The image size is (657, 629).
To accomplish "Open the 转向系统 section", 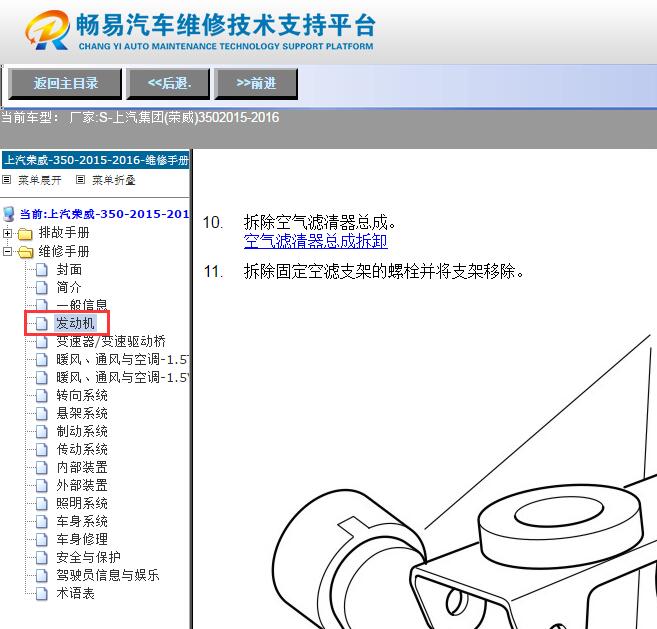I will [82, 395].
